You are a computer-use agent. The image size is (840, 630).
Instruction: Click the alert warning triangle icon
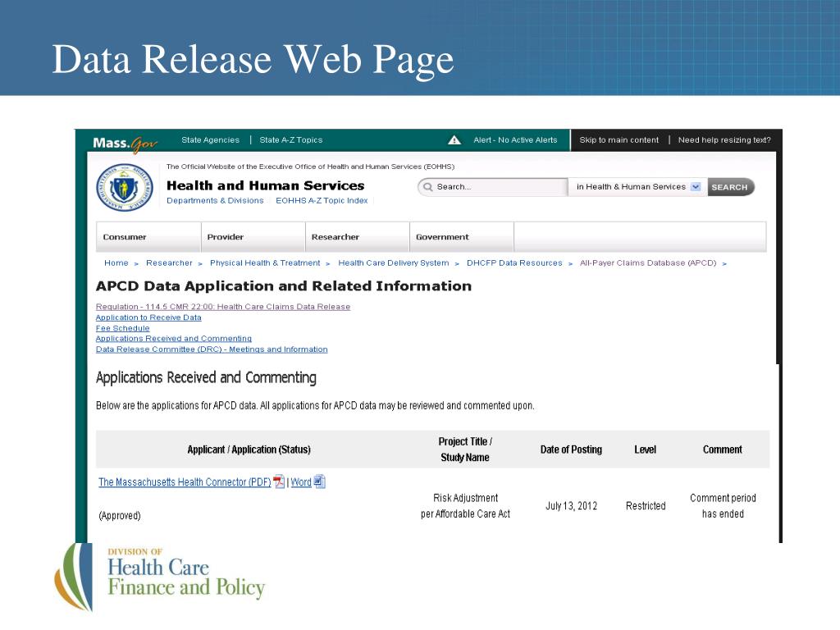point(454,139)
